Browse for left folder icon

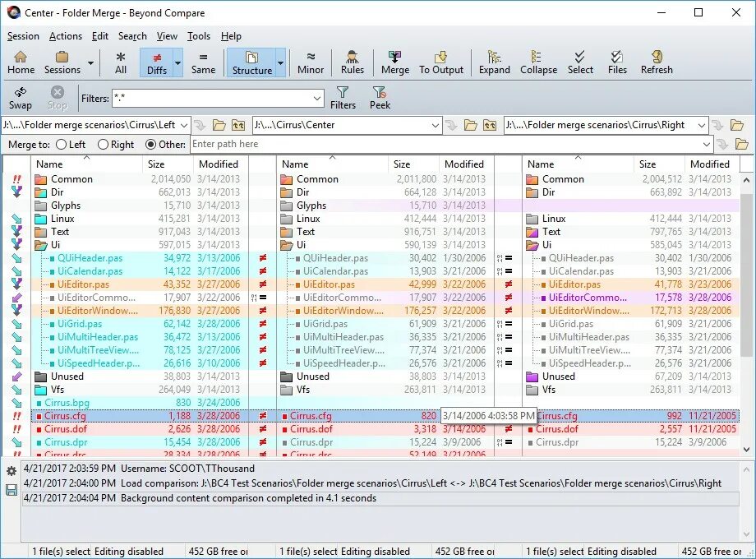(219, 126)
